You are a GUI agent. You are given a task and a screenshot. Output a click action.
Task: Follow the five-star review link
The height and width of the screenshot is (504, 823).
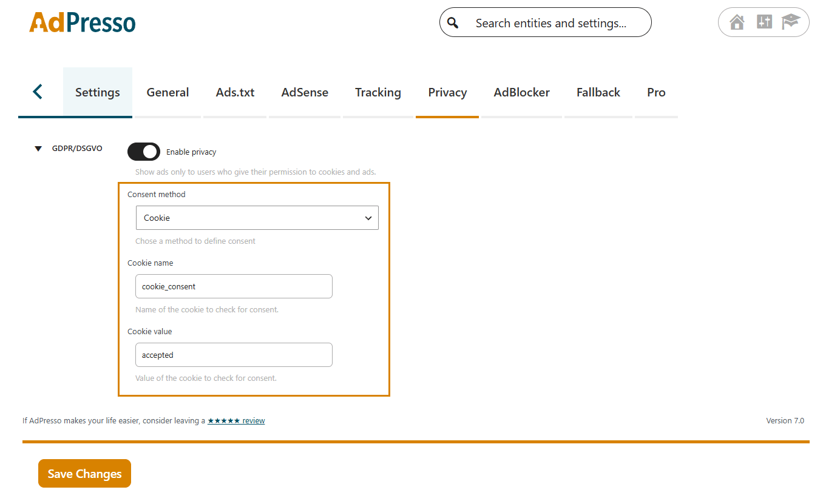[x=236, y=420]
